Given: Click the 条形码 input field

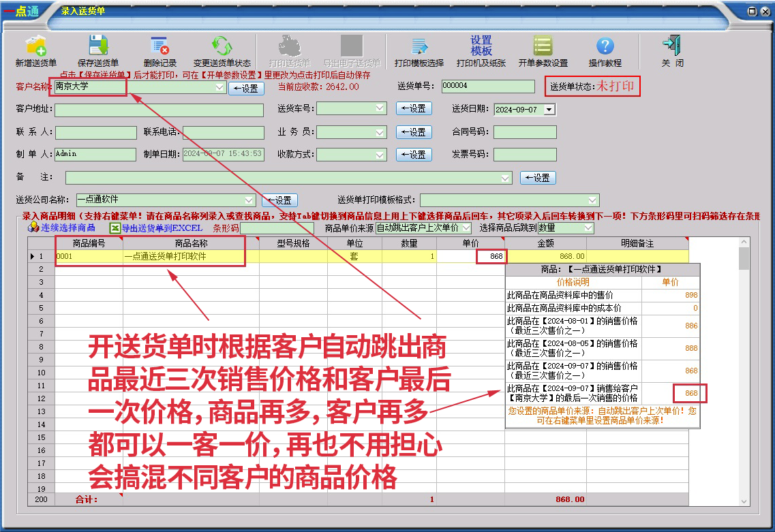Looking at the screenshot, I should point(276,228).
